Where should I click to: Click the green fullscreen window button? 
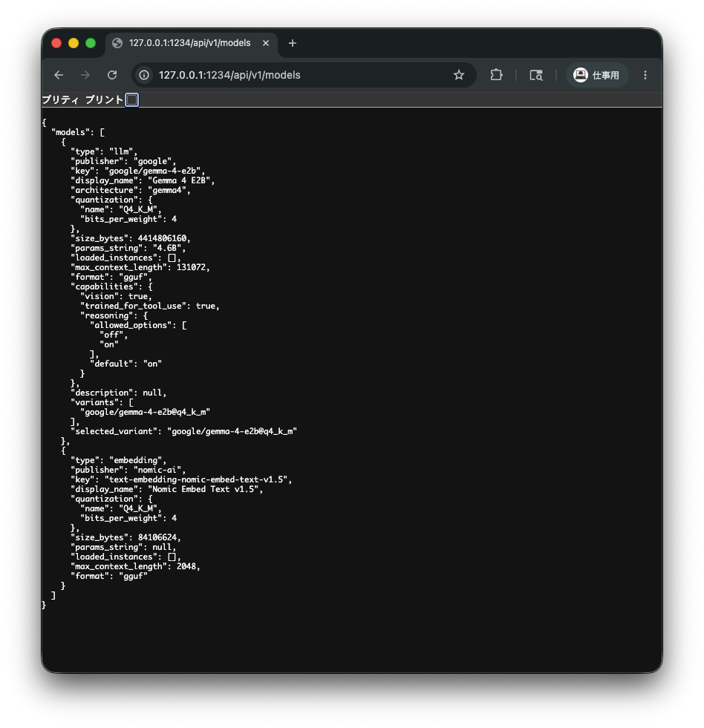pos(91,43)
